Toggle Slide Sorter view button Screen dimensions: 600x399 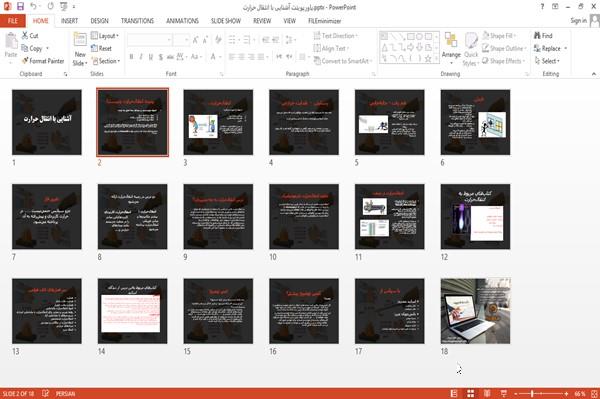(x=471, y=394)
